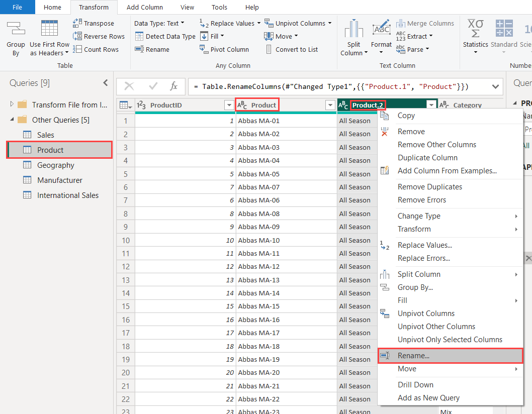Click the Split Column icon

pyautogui.click(x=354, y=29)
